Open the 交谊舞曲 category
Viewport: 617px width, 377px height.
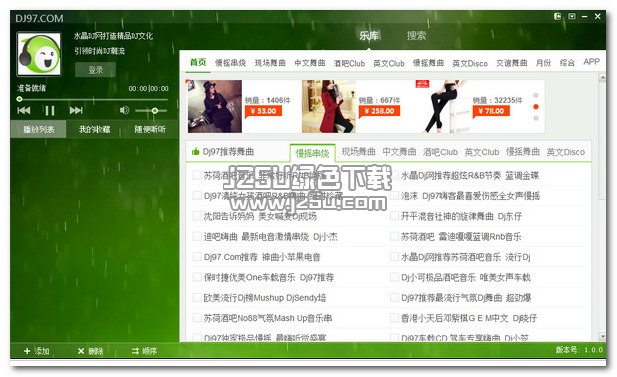coord(512,63)
